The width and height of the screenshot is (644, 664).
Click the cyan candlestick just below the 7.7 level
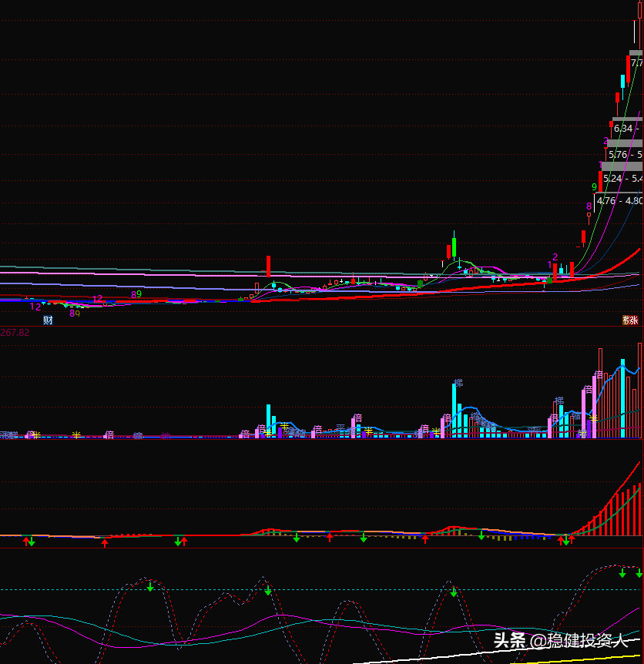[x=623, y=82]
